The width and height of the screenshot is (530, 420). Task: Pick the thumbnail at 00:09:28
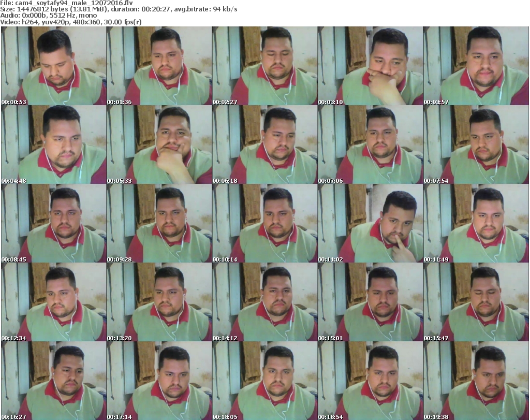(x=159, y=223)
